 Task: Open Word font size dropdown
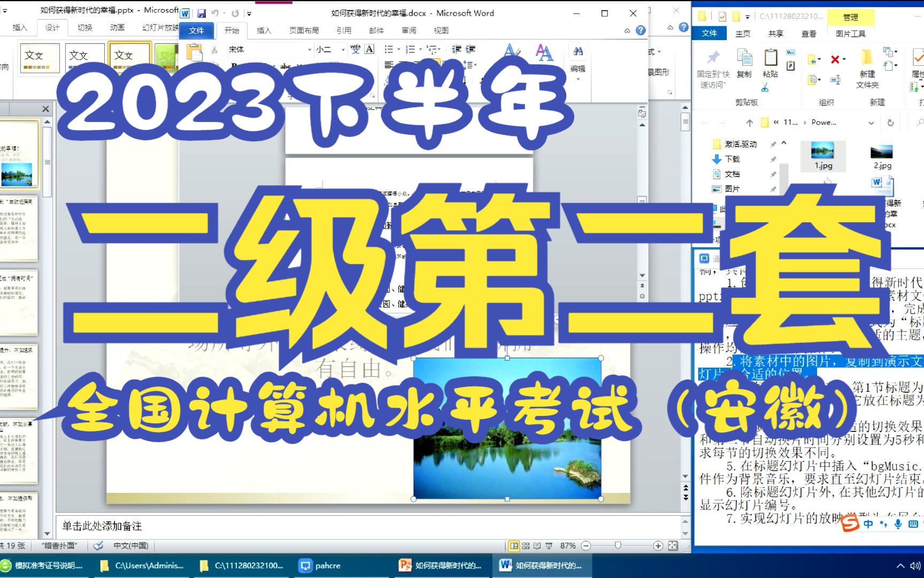[343, 49]
